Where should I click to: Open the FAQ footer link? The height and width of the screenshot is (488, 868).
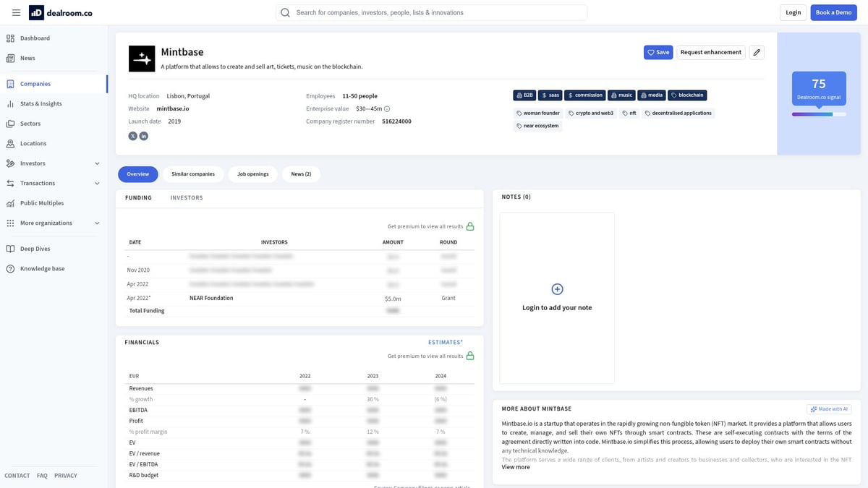tap(42, 476)
